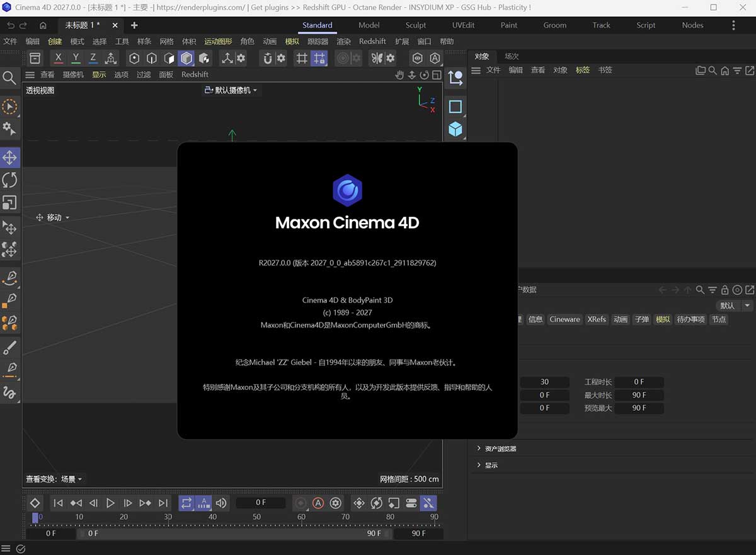Switch to UVEdit layout tab
The image size is (756, 555).
tap(463, 25)
